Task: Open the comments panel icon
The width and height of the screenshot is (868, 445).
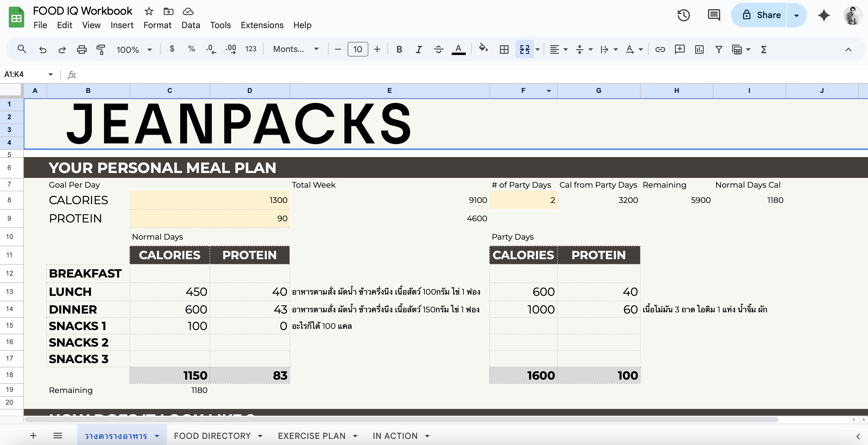Action: tap(714, 15)
